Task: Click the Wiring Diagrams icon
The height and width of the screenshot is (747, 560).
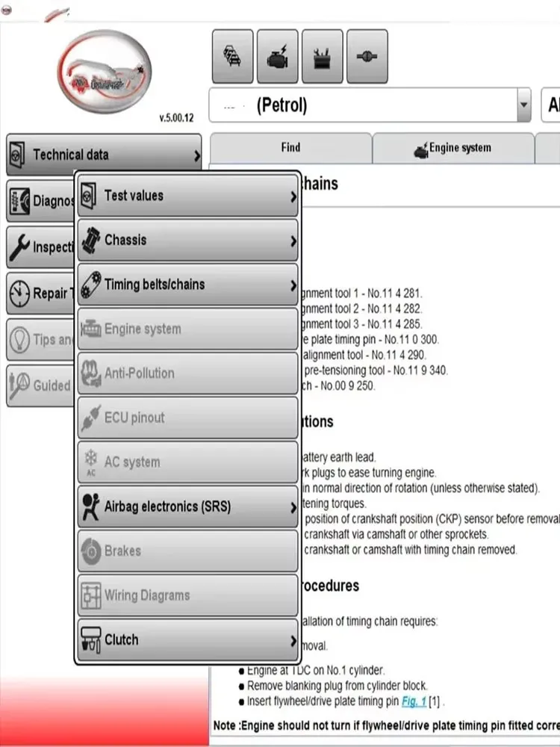Action: click(90, 595)
